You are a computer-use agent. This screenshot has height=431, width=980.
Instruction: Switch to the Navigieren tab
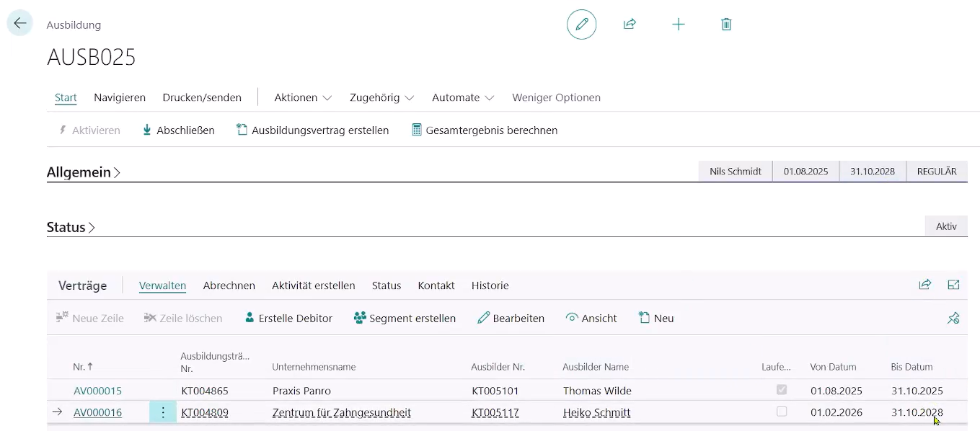pos(120,97)
